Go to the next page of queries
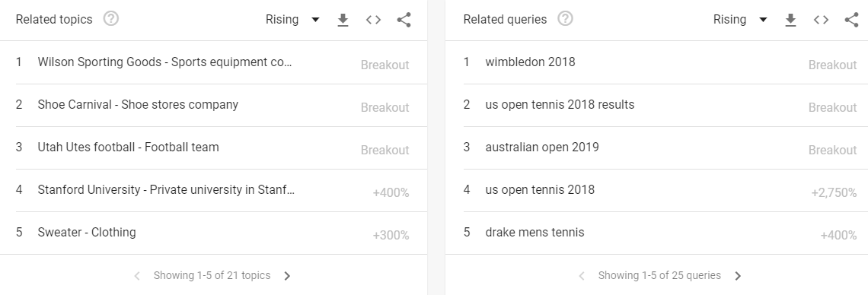 738,276
